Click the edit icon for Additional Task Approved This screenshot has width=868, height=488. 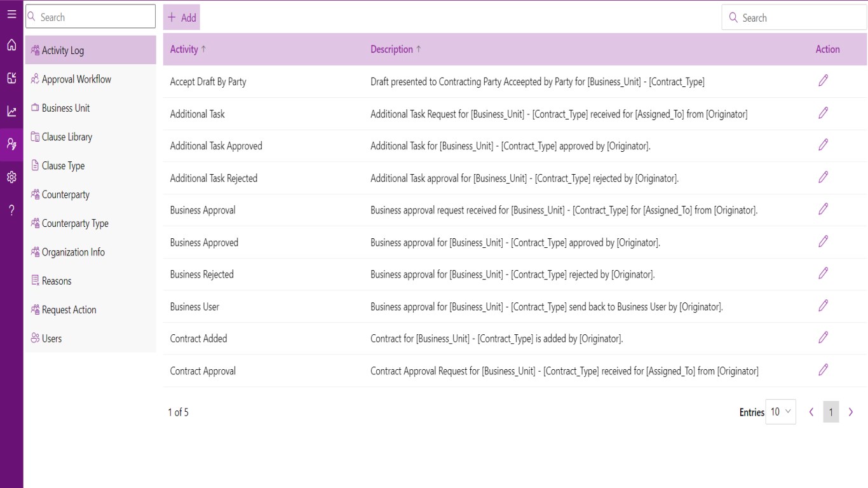tap(823, 145)
